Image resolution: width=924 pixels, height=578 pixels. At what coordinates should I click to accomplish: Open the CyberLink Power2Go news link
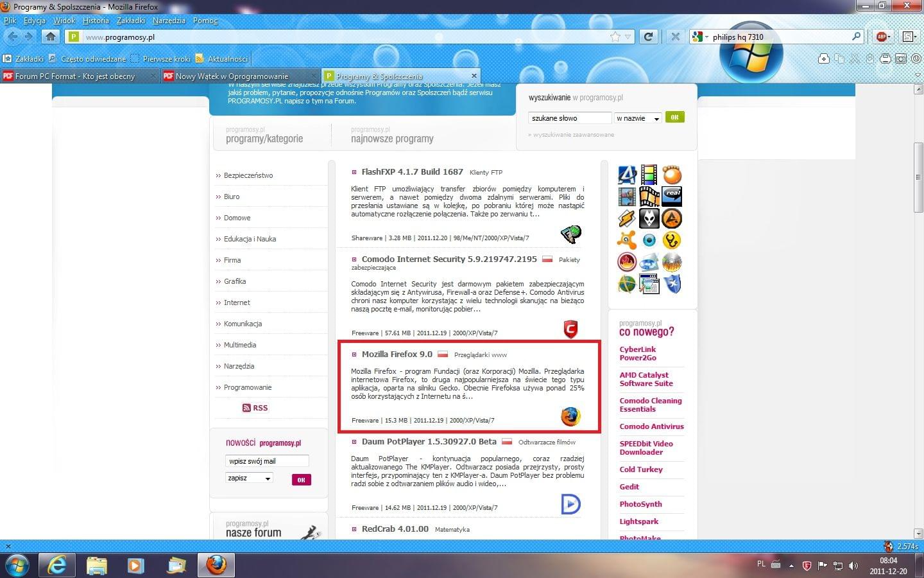(638, 353)
